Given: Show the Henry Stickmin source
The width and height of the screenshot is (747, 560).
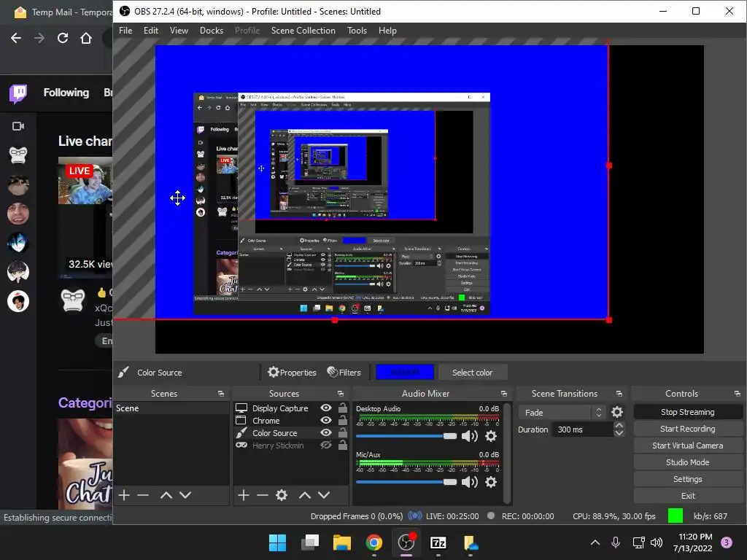Looking at the screenshot, I should pos(326,446).
